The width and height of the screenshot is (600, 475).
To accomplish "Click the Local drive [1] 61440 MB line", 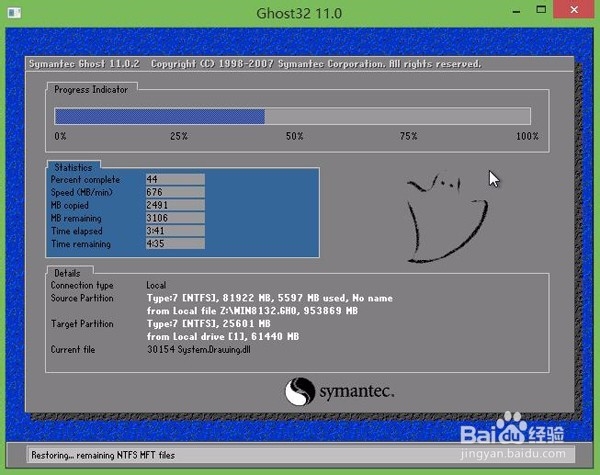I will (223, 337).
